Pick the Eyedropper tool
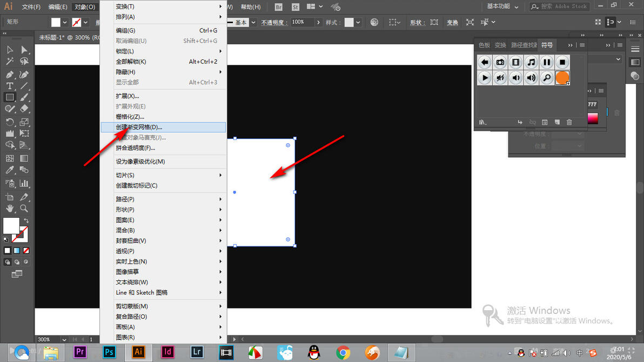 tap(10, 170)
